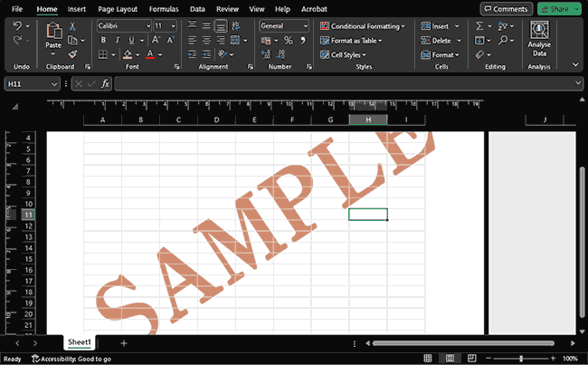Open the File tab
Screen dimensions: 588x365
[17, 9]
